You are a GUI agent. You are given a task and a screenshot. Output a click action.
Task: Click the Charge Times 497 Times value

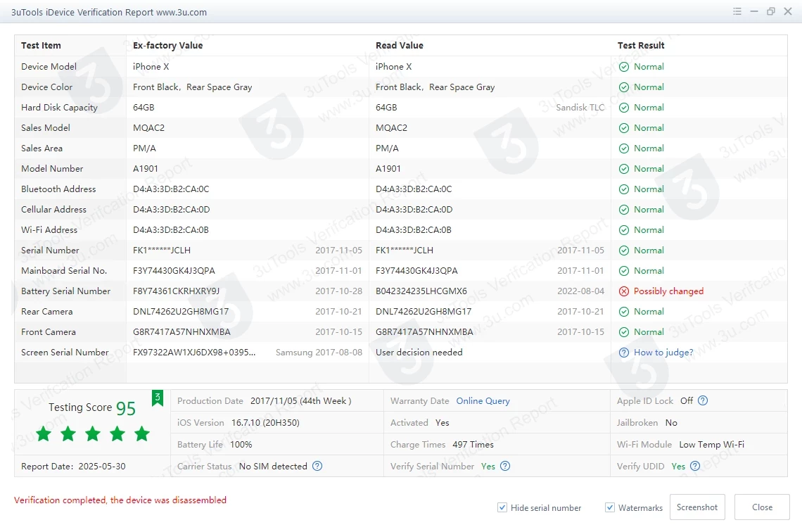click(x=473, y=445)
